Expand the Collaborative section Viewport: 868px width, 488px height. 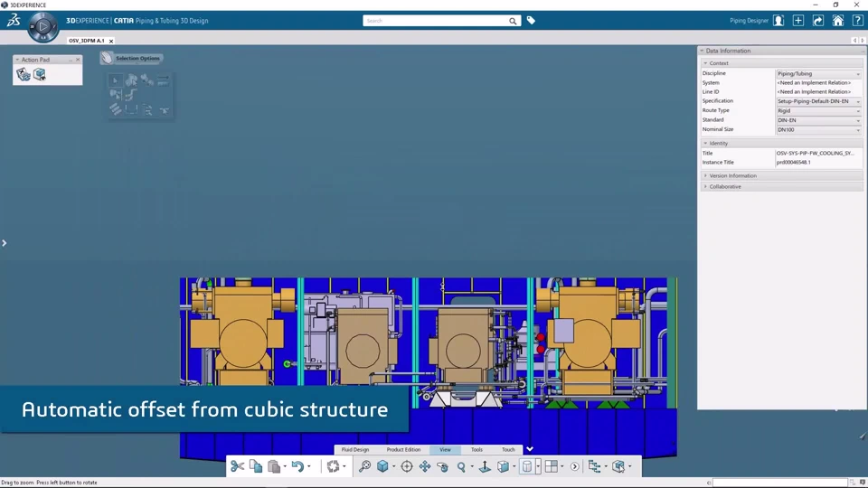coord(781,186)
